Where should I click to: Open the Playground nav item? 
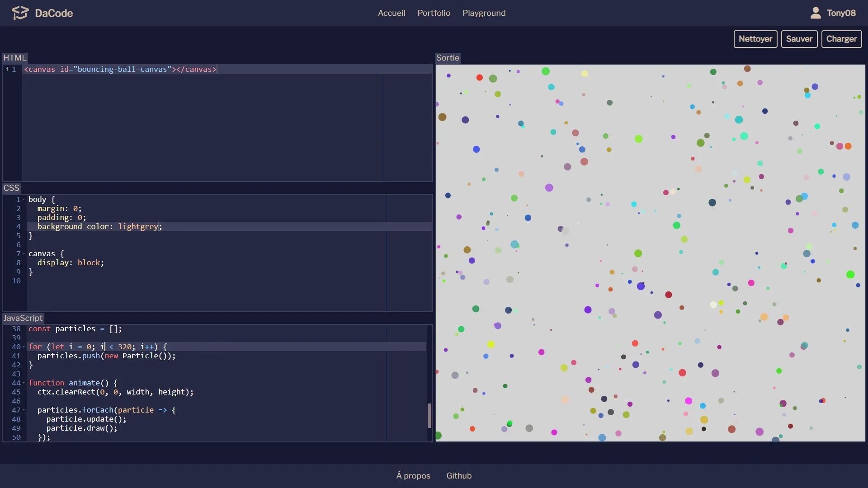pyautogui.click(x=484, y=13)
